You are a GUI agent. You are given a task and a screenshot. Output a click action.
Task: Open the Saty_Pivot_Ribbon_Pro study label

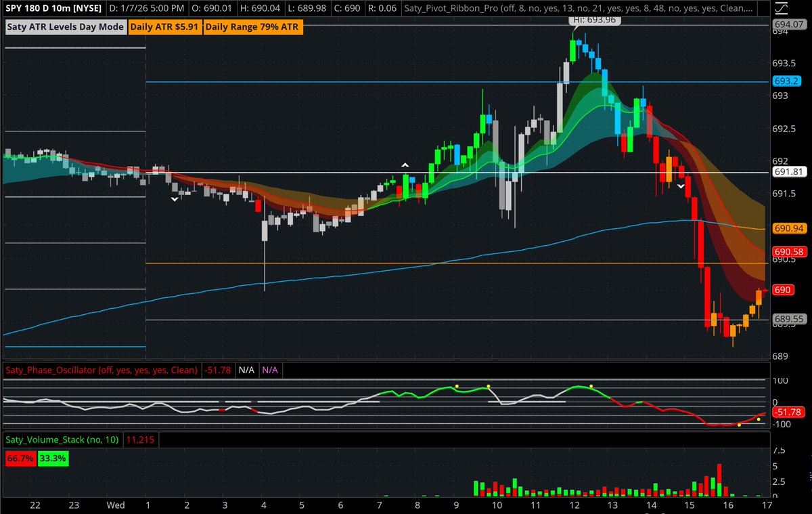pos(579,9)
